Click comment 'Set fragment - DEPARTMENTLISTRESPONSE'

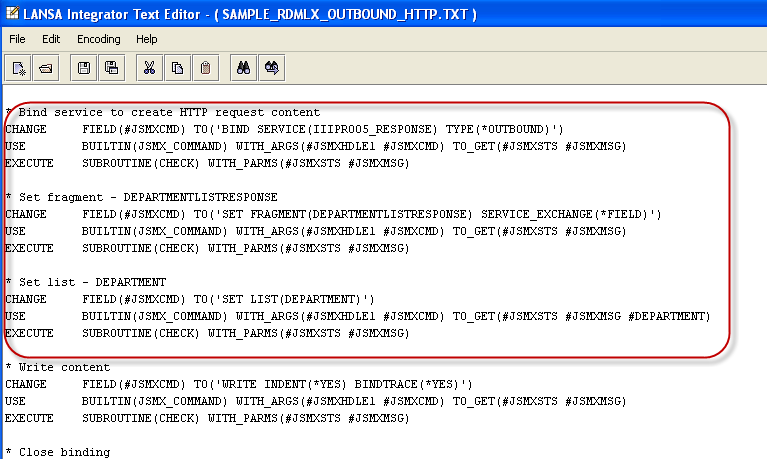coord(141,198)
